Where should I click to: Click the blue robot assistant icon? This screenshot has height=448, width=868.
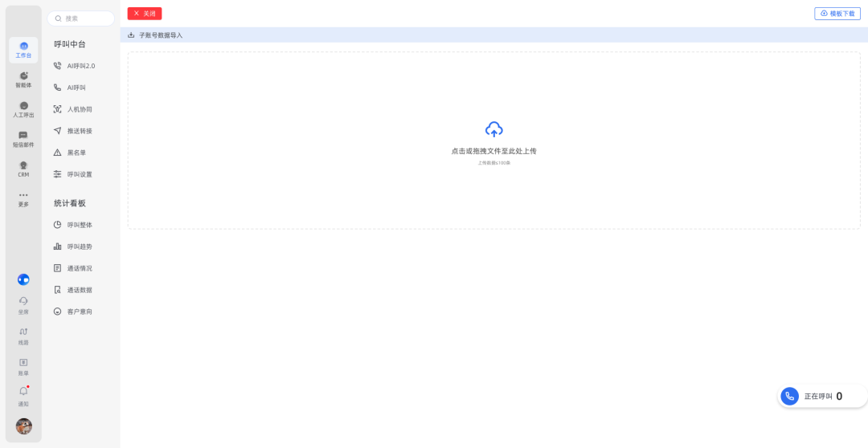pos(23,279)
